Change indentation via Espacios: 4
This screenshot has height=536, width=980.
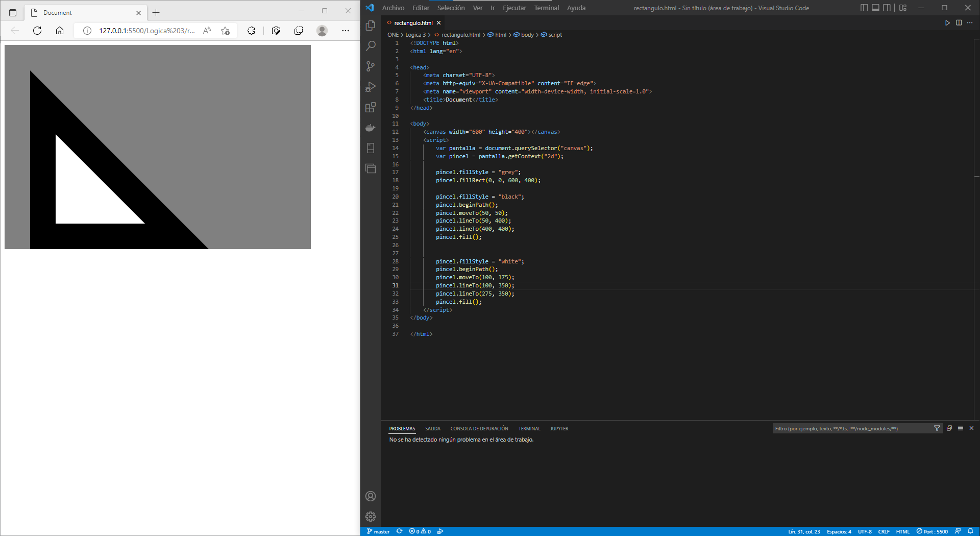tap(839, 531)
